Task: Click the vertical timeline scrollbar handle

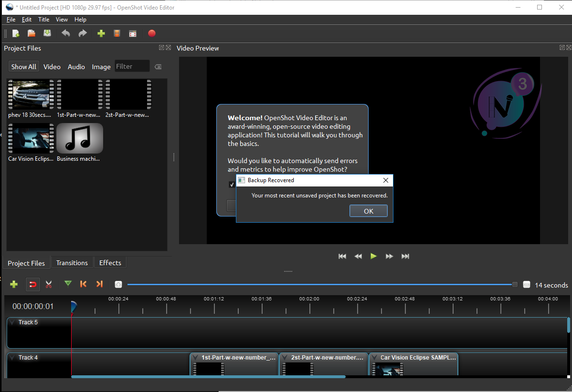Action: click(568, 325)
